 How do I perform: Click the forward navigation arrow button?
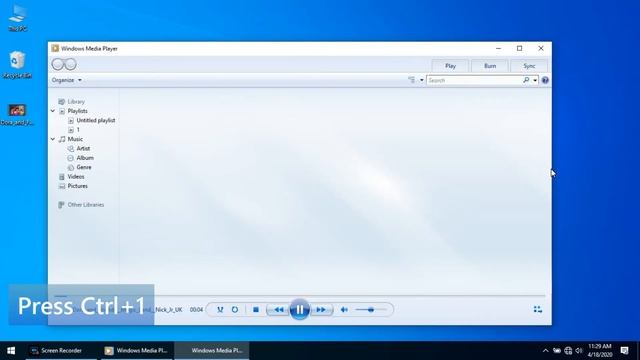[71, 64]
